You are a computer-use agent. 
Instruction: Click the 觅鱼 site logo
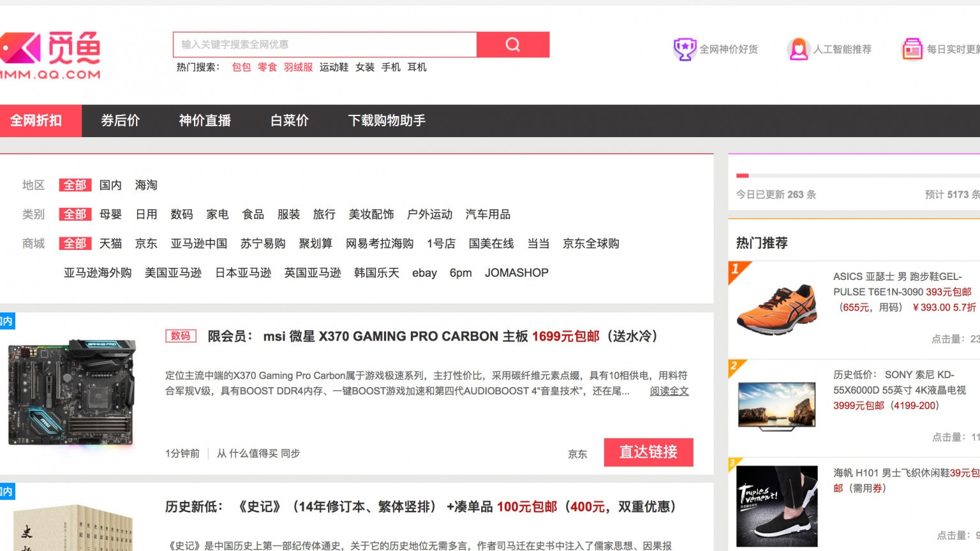coord(51,56)
